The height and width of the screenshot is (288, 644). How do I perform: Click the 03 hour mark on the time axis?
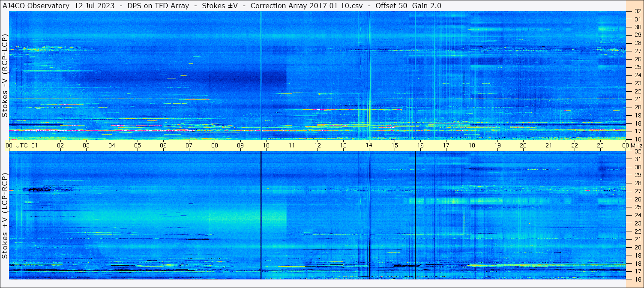point(86,145)
